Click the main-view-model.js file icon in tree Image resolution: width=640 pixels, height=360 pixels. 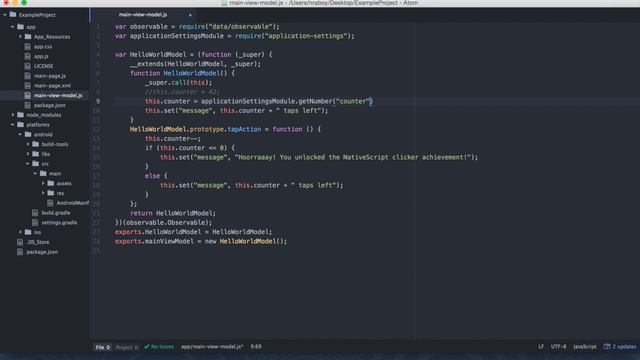click(x=28, y=96)
